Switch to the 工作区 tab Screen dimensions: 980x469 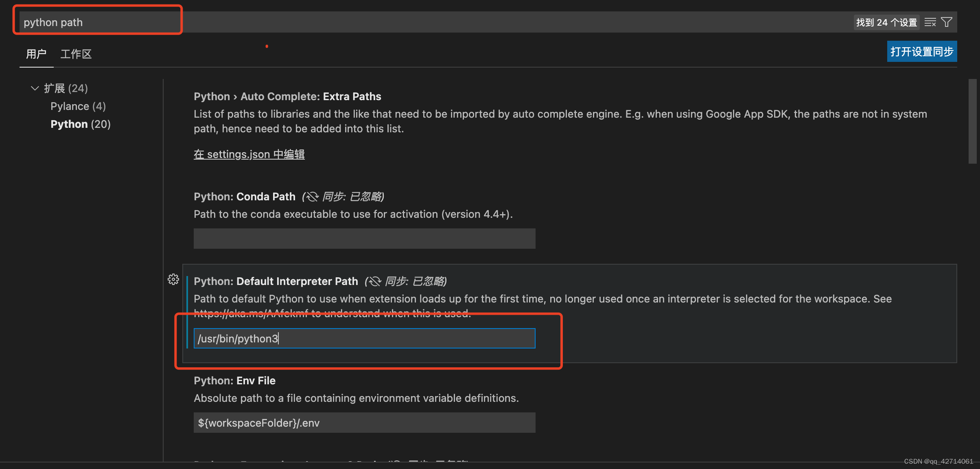click(76, 54)
